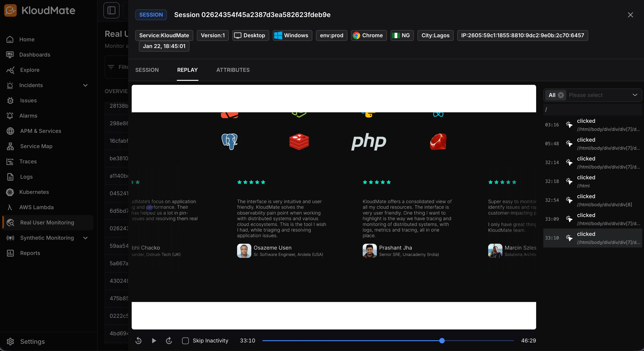Select the REPLAY tab

(187, 70)
